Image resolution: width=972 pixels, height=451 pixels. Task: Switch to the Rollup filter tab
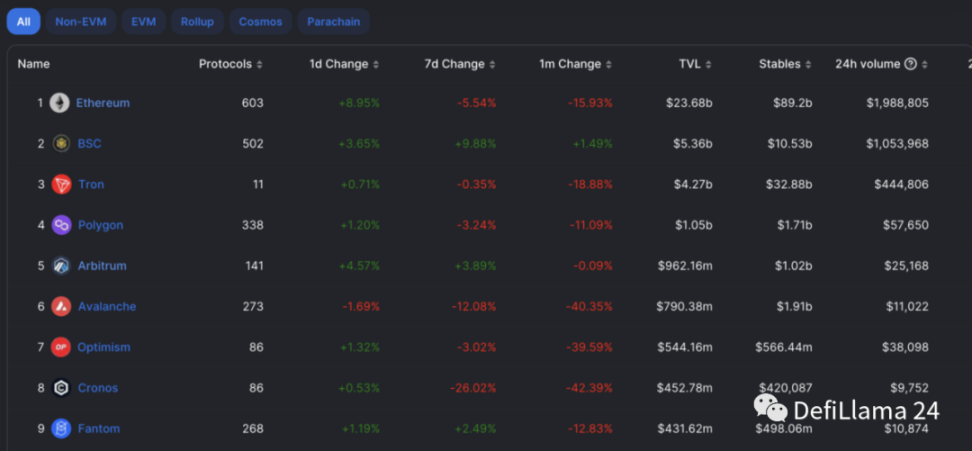point(197,21)
